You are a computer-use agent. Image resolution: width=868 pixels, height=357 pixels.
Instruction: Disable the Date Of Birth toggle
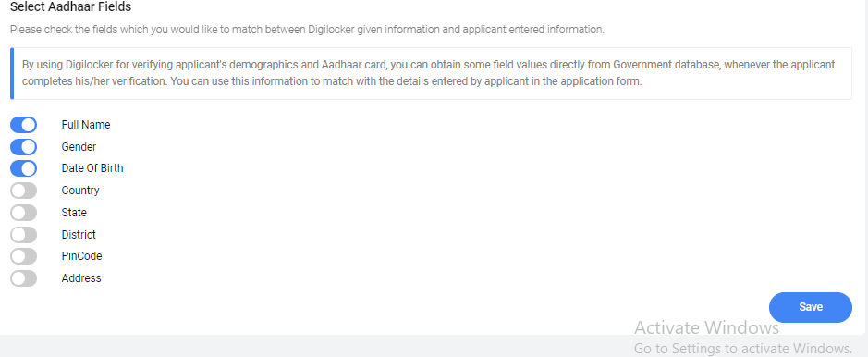pos(23,168)
